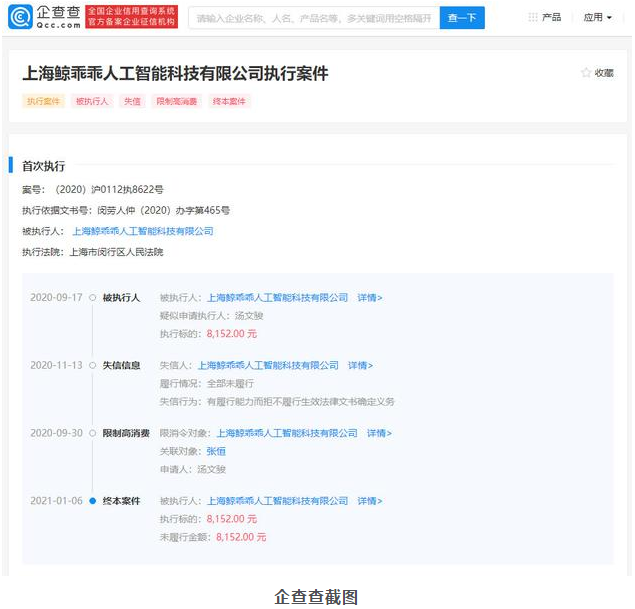Screen dimensions: 635x609
Task: Click the search input field
Action: (x=314, y=18)
